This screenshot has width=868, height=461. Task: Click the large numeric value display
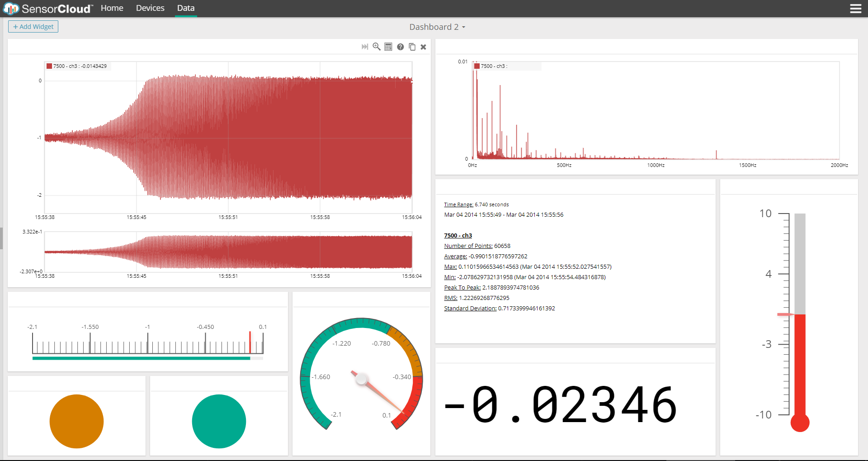[561, 405]
